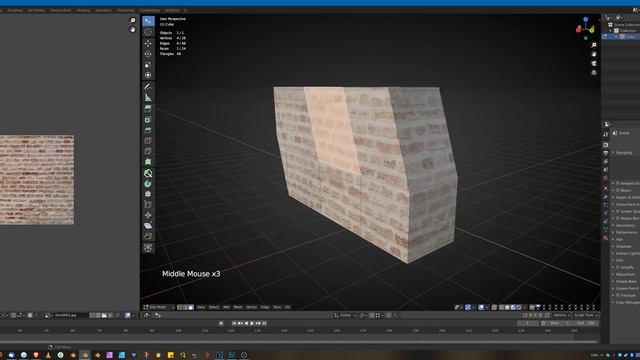
Task: Switch to the Shading workspace tab
Action: tap(83, 10)
